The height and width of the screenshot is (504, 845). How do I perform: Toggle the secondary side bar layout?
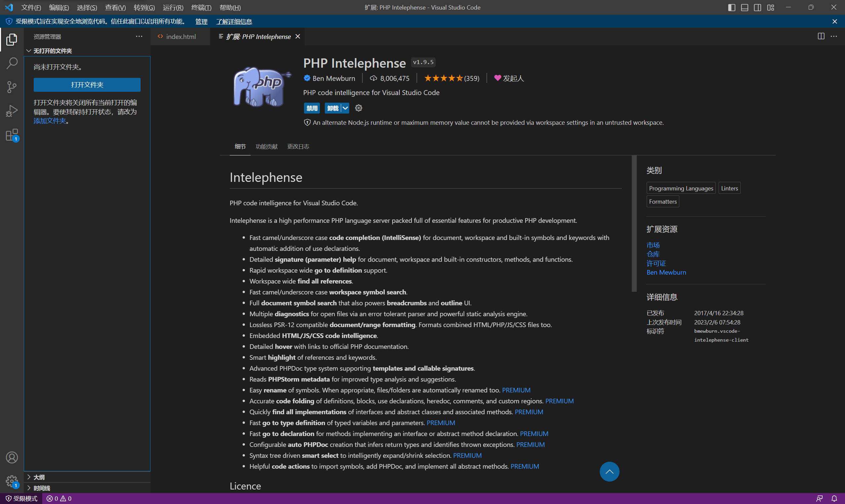click(x=758, y=8)
